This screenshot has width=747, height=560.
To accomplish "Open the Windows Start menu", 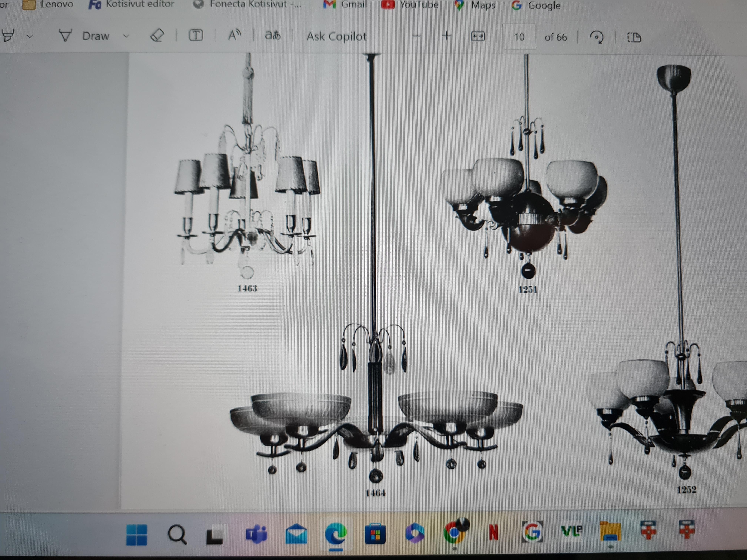I will pyautogui.click(x=137, y=535).
